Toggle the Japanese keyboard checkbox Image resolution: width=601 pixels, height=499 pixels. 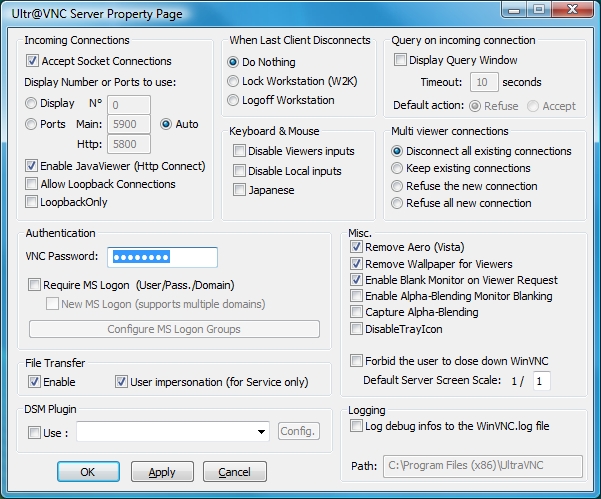tap(239, 189)
